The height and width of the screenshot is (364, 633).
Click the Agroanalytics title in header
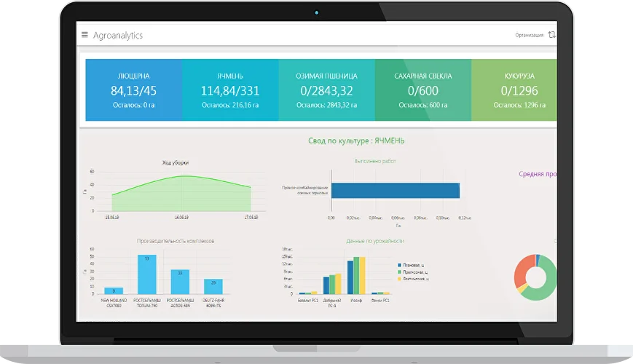point(118,35)
